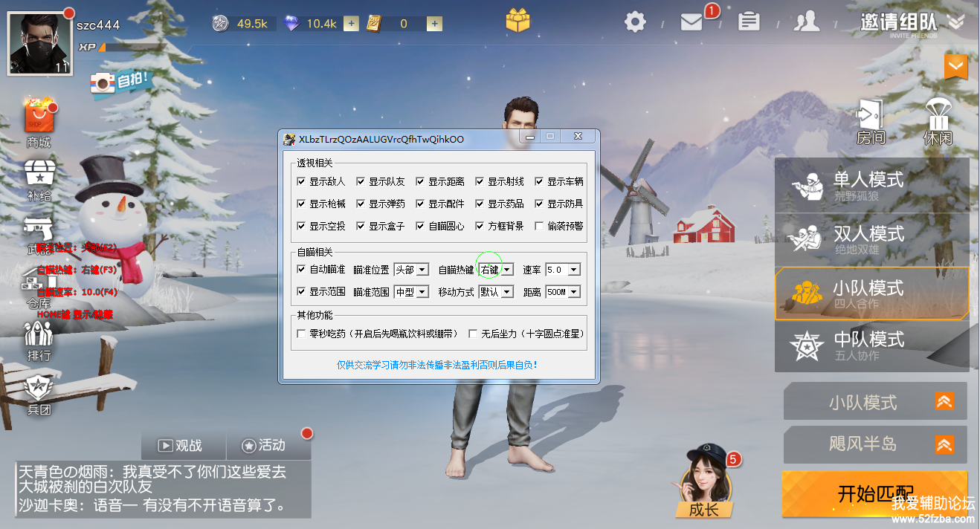Select 小队模式 squad mode with orange outline
This screenshot has width=980, height=529.
[872, 293]
